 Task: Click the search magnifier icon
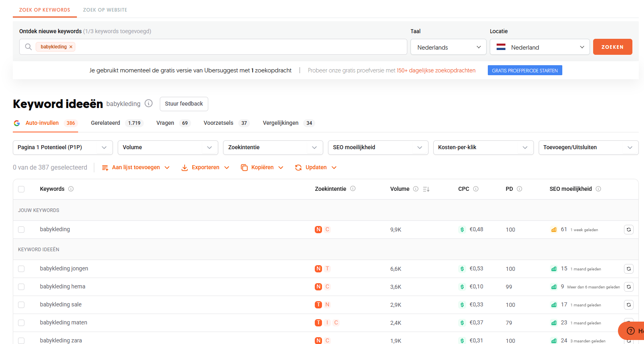click(28, 47)
